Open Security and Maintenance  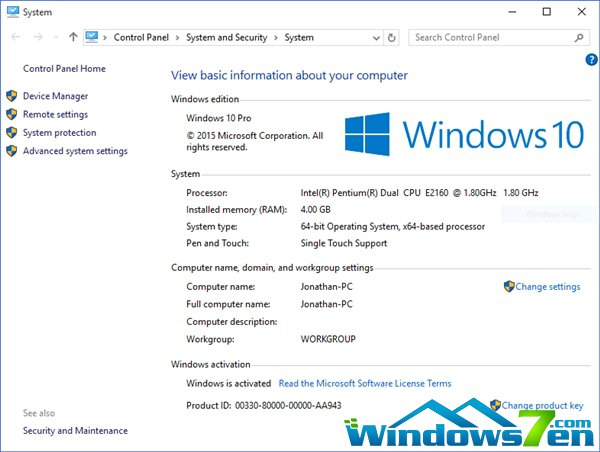pos(75,431)
